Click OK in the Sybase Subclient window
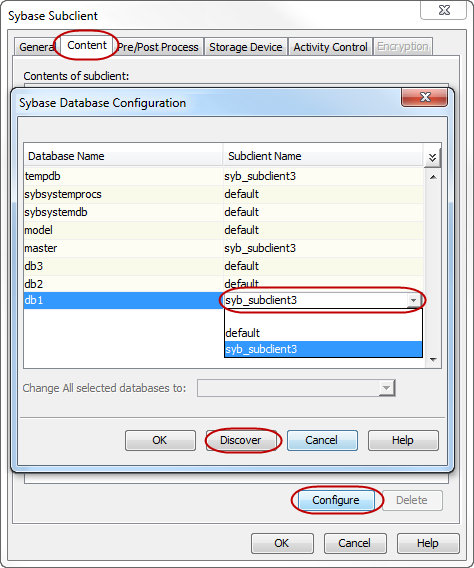Image resolution: width=474 pixels, height=568 pixels. point(282,543)
